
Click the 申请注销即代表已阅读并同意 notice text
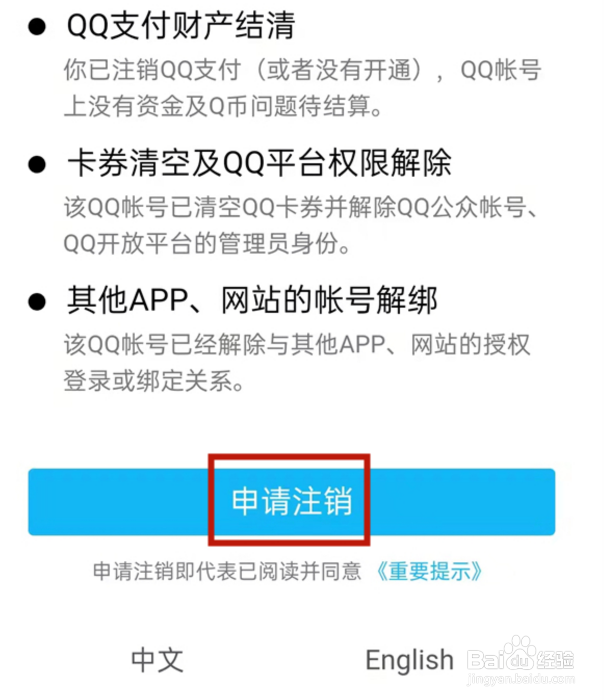[227, 571]
